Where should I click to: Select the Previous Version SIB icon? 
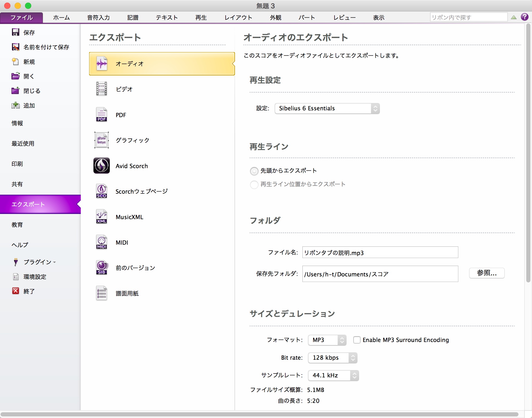coord(102,268)
